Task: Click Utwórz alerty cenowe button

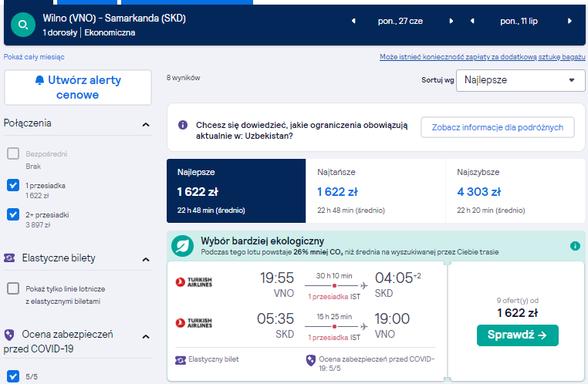Action: point(78,87)
